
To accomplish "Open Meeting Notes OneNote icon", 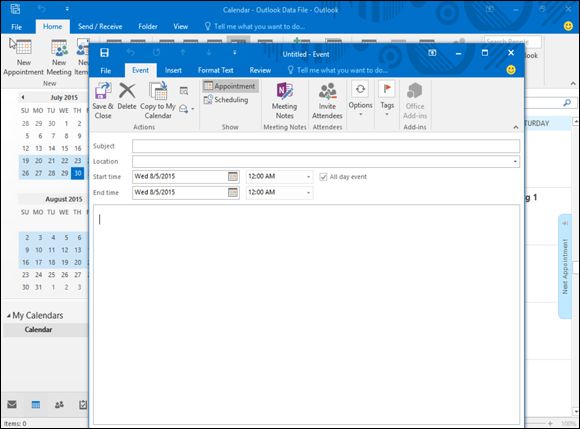I will (284, 91).
